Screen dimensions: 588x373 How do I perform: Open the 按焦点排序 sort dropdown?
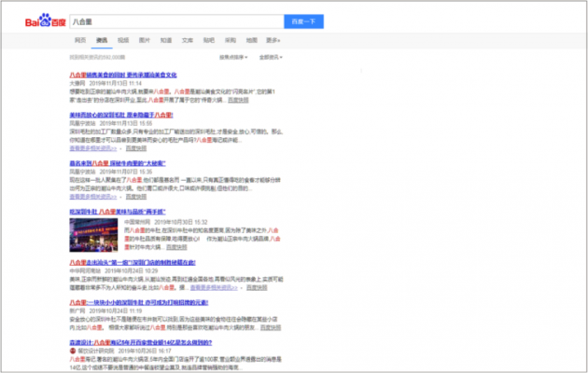coord(232,57)
